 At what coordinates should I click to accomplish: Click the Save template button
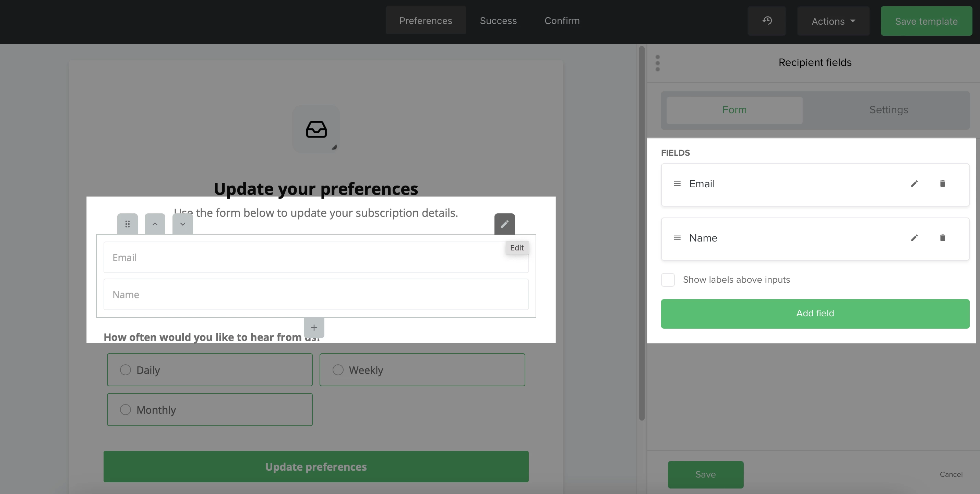click(x=926, y=21)
